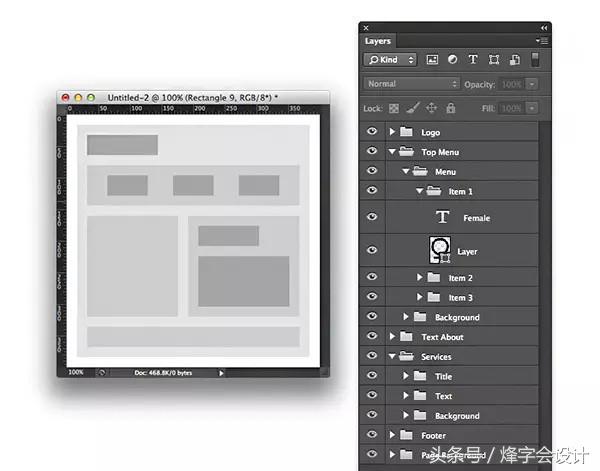Click the Doc size status text
Image resolution: width=600 pixels, height=471 pixels.
point(163,373)
